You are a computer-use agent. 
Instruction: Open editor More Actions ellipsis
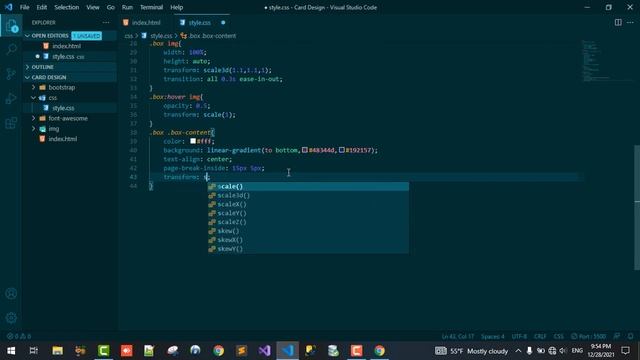point(630,22)
